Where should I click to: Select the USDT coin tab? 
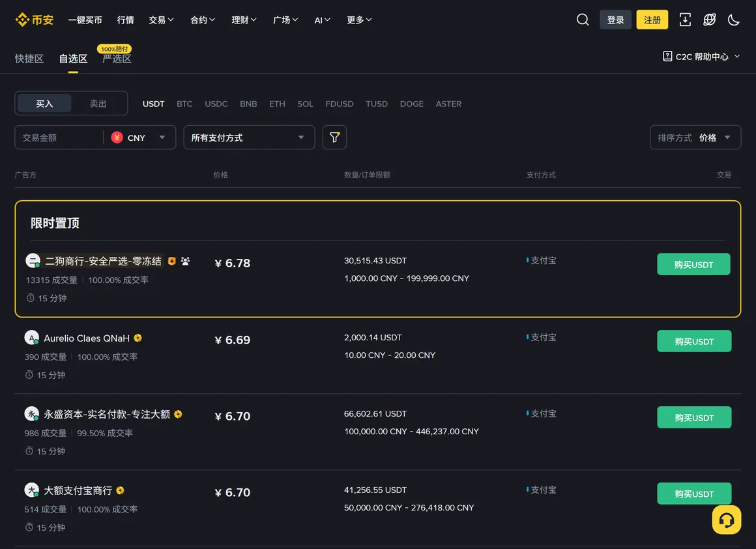(x=153, y=104)
